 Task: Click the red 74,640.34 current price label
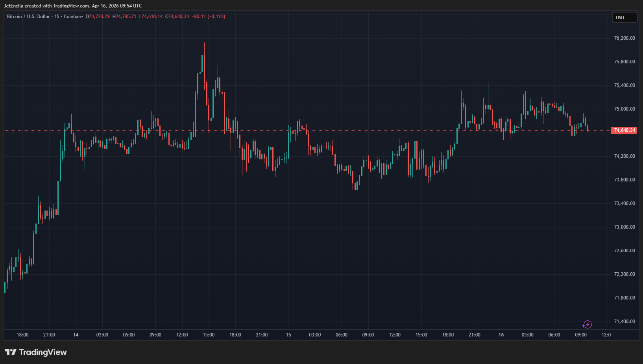(624, 130)
